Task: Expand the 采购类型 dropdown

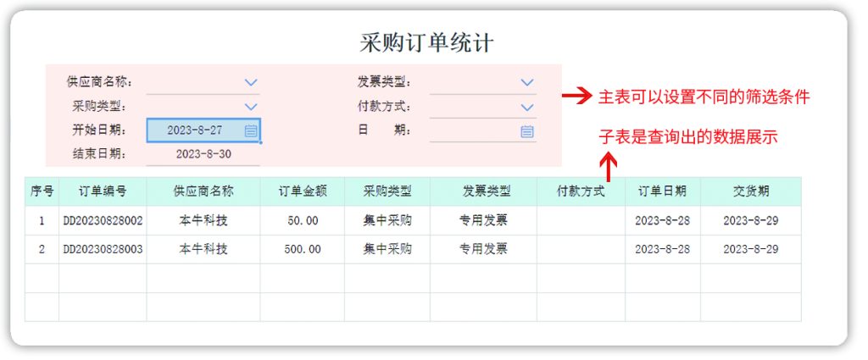Action: pyautogui.click(x=251, y=107)
